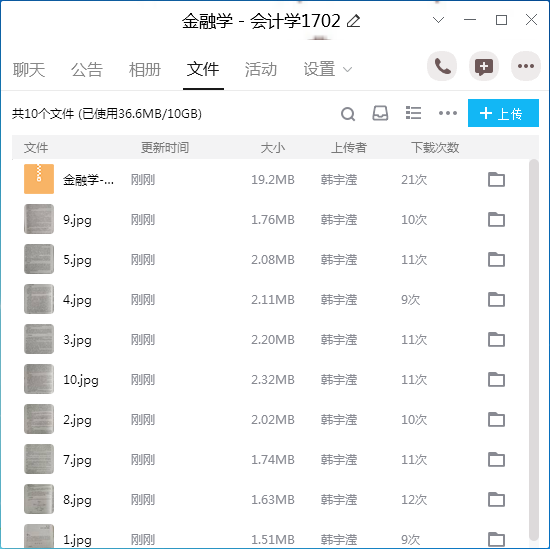This screenshot has height=549, width=550.
Task: Expand title bar downward chevron menu
Action: 438,20
